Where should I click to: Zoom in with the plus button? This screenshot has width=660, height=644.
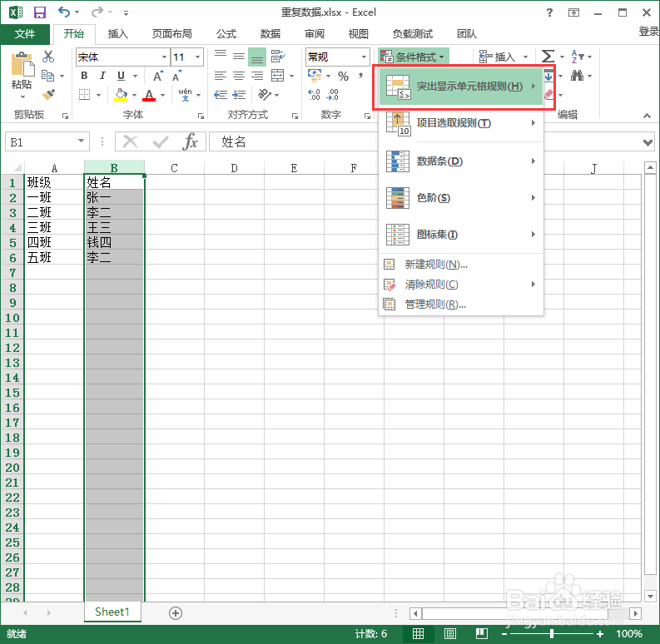click(x=600, y=634)
